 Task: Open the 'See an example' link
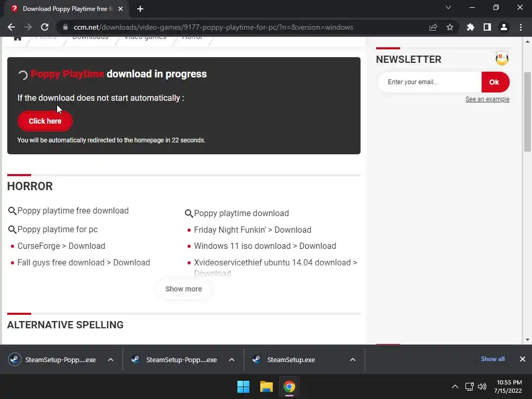(487, 99)
